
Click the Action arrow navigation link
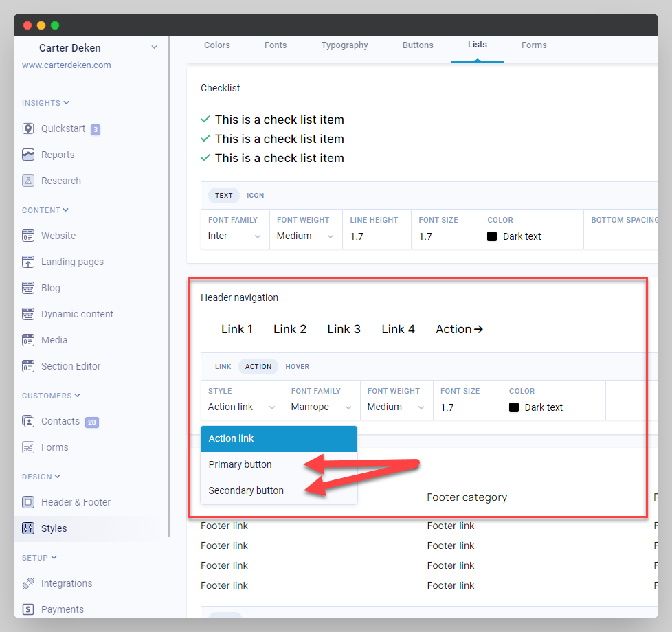tap(459, 329)
